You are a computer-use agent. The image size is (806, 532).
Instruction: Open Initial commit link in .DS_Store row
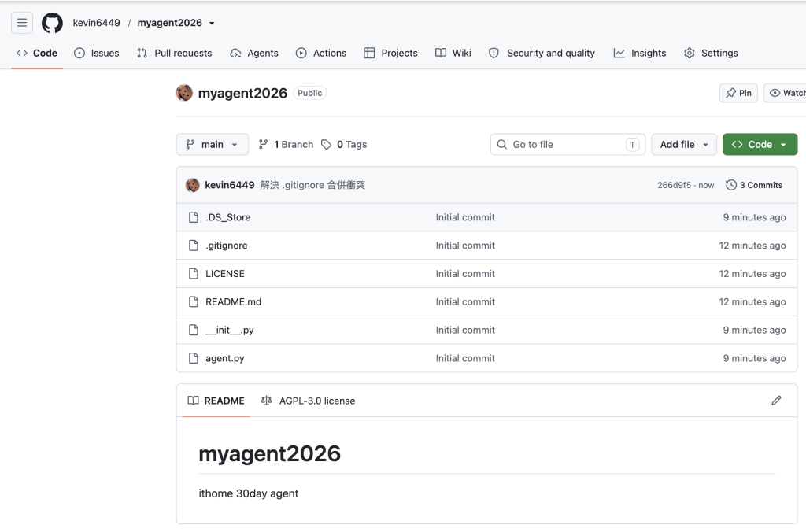(x=465, y=217)
